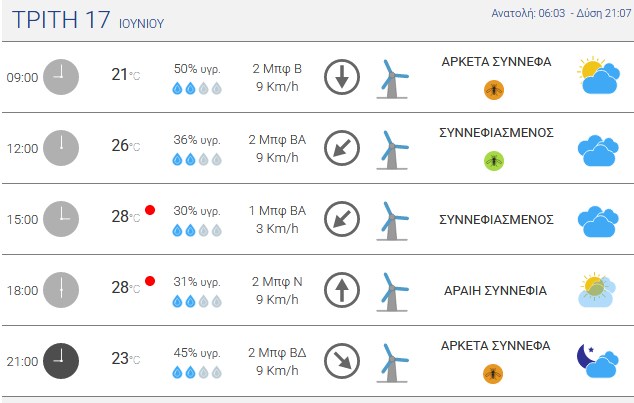
Task: Click the dark 21:00 clock icon
Action: [61, 361]
